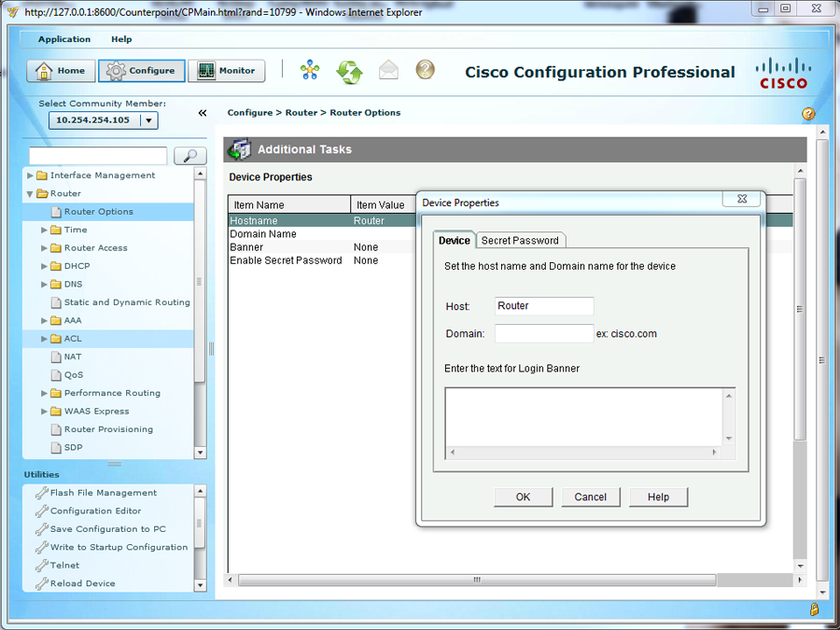
Task: Click OK in Device Properties dialog
Action: pyautogui.click(x=523, y=497)
